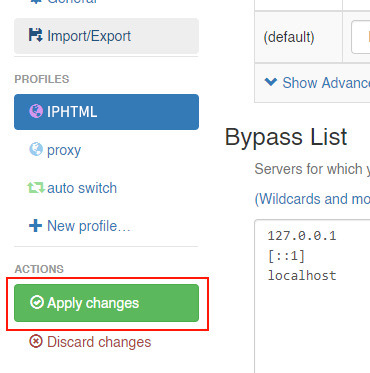The image size is (370, 373).
Task: Click the plus icon beside New profile
Action: click(35, 226)
